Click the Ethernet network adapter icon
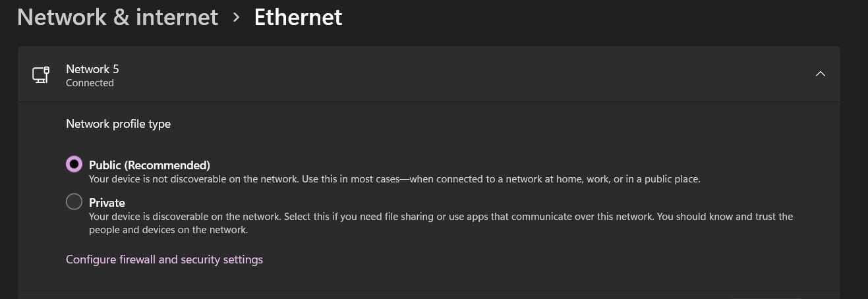Viewport: 868px width, 299px height. click(x=41, y=74)
